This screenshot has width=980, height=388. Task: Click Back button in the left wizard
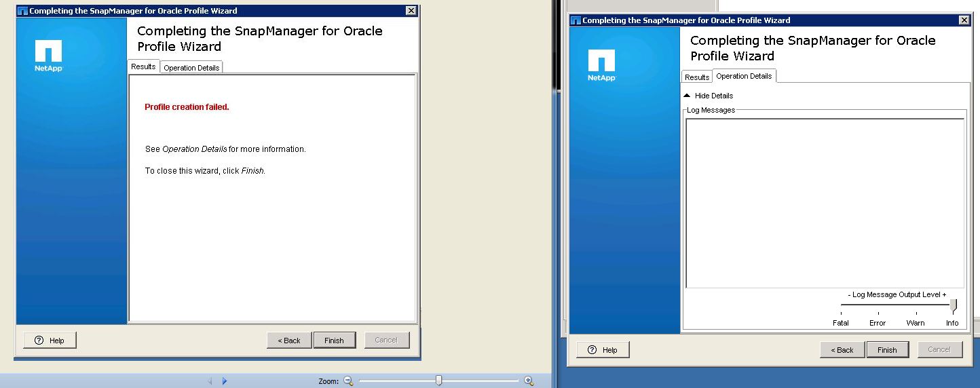pos(289,341)
